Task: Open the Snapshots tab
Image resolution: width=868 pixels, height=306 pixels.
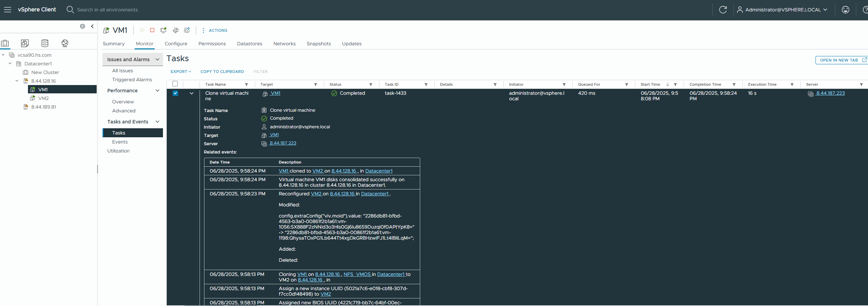Action: (x=319, y=44)
